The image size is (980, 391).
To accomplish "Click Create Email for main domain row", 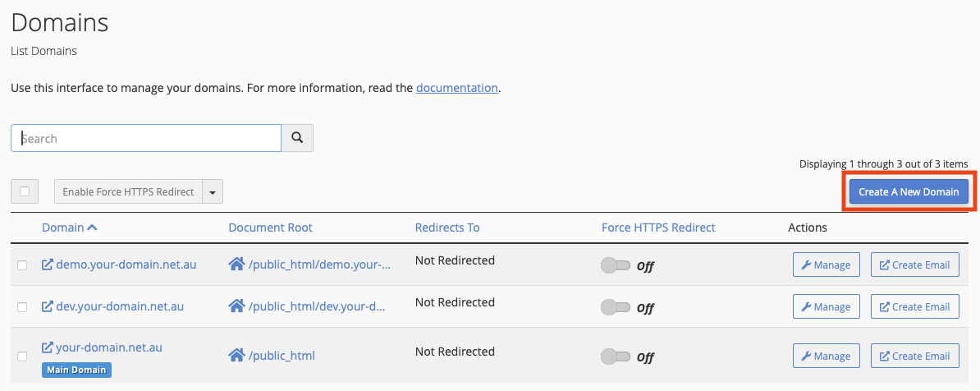I will click(x=914, y=356).
